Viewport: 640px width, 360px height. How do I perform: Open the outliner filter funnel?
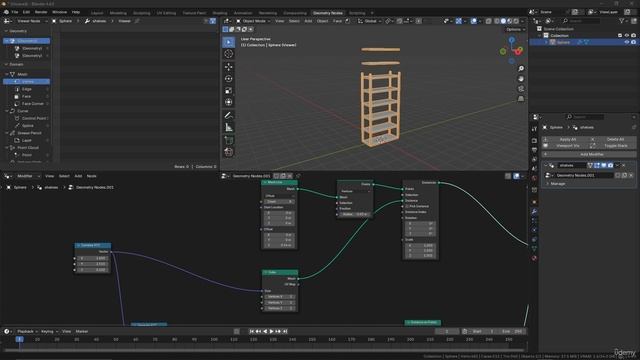point(621,21)
